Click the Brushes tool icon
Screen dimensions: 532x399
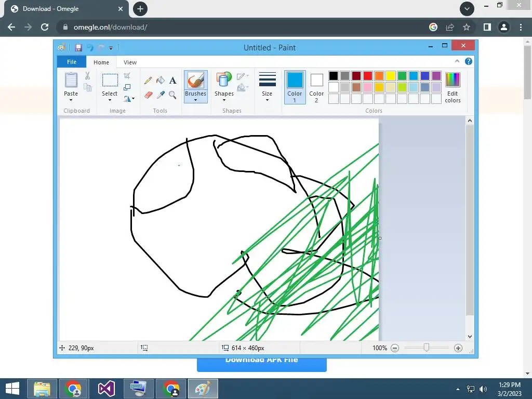196,81
